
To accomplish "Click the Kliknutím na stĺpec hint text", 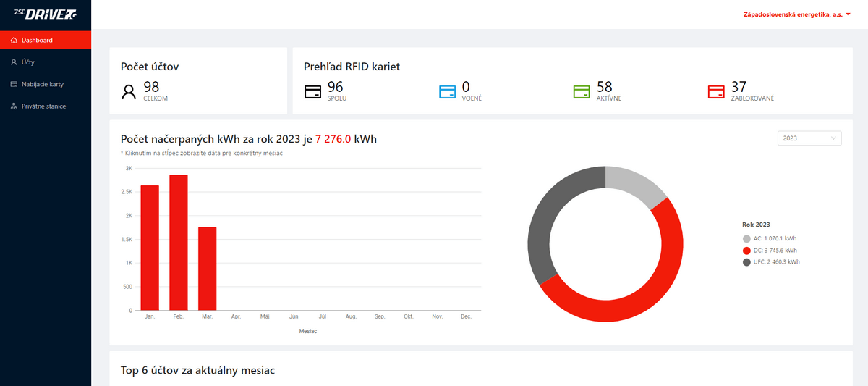I will (201, 154).
